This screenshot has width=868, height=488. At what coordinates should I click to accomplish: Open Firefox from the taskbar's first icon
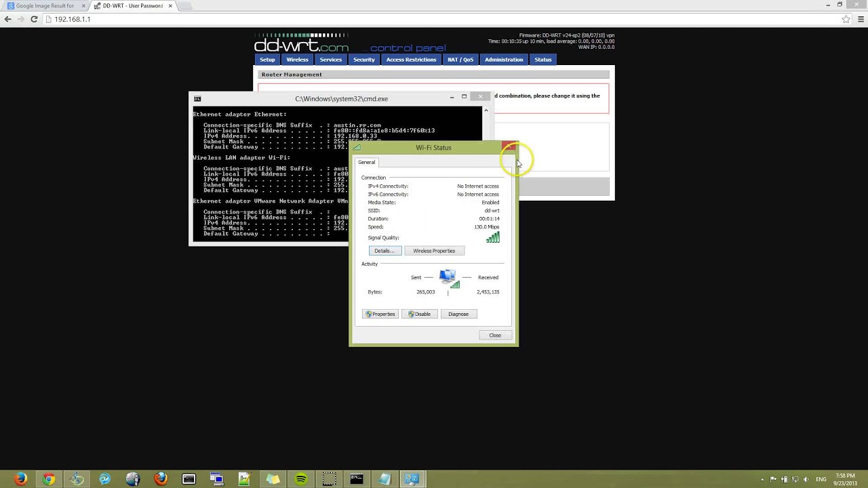tap(20, 479)
